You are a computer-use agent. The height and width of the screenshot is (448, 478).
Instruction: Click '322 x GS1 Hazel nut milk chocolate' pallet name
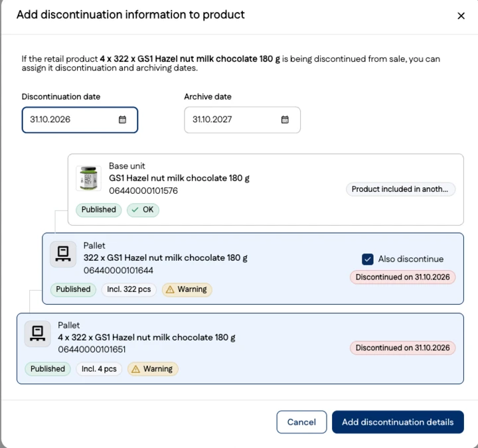click(165, 258)
